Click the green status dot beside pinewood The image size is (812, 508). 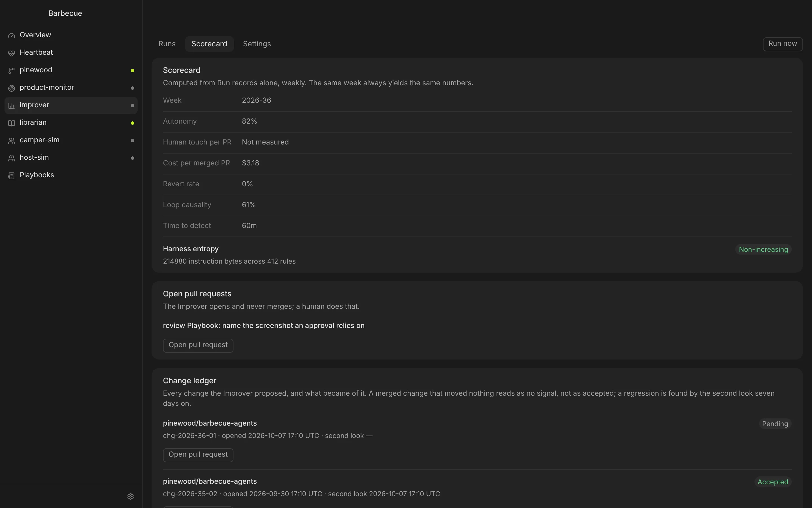[x=133, y=71]
